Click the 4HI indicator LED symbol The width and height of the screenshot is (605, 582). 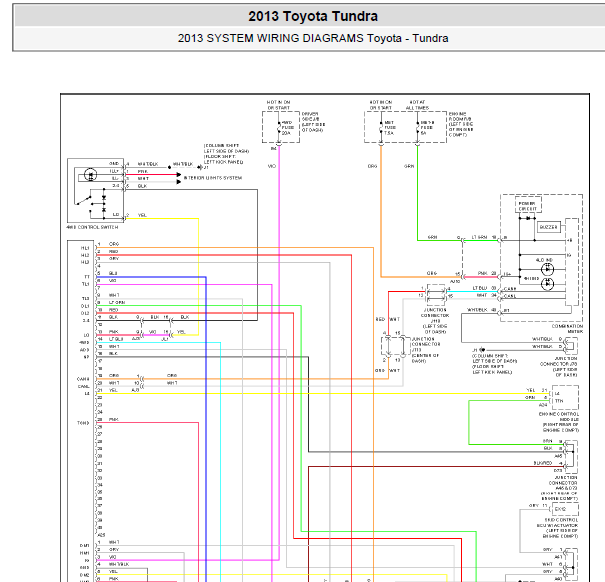click(547, 284)
